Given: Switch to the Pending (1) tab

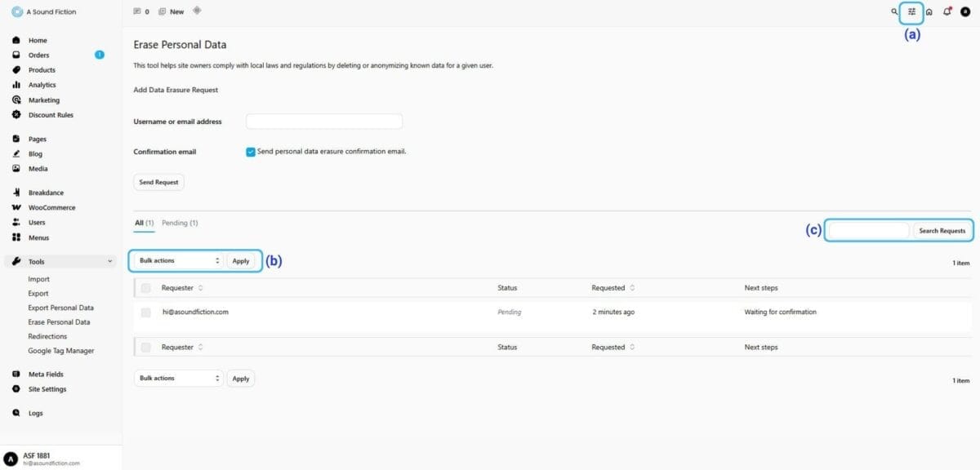Looking at the screenshot, I should (x=180, y=223).
